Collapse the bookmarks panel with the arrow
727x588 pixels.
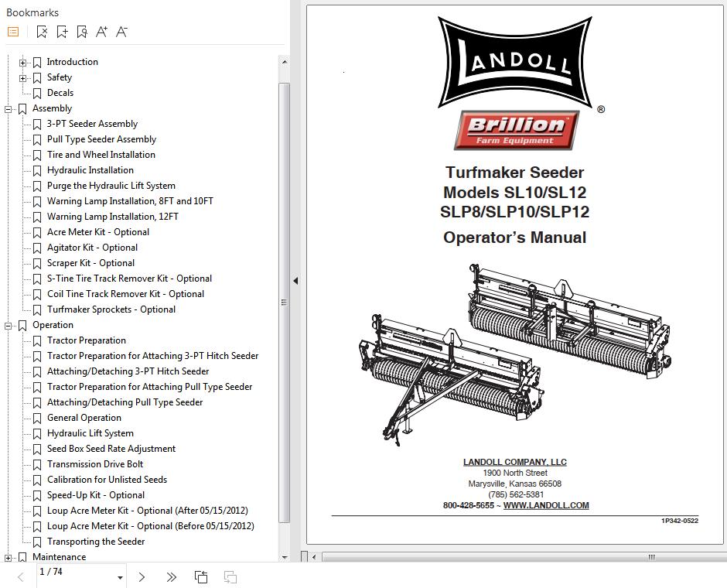click(x=295, y=281)
